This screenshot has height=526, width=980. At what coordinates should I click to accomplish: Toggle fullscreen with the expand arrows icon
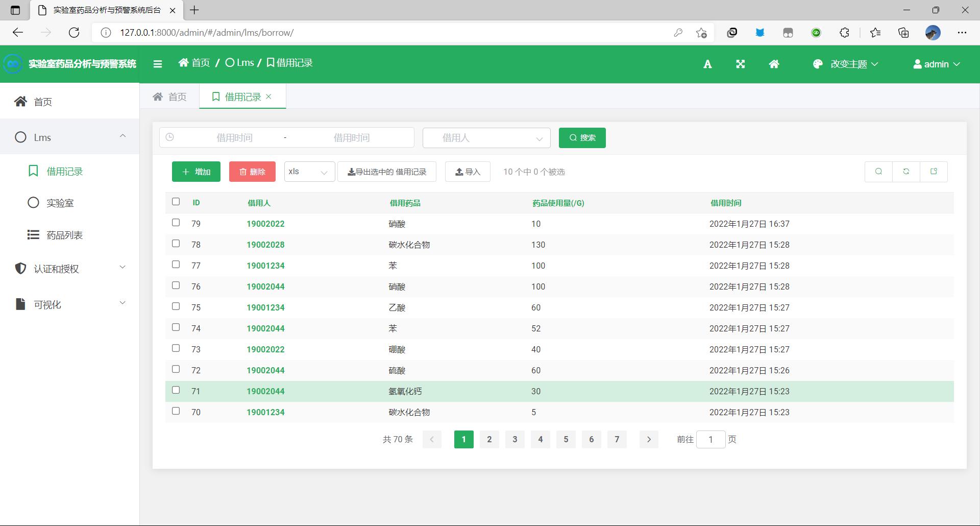740,64
